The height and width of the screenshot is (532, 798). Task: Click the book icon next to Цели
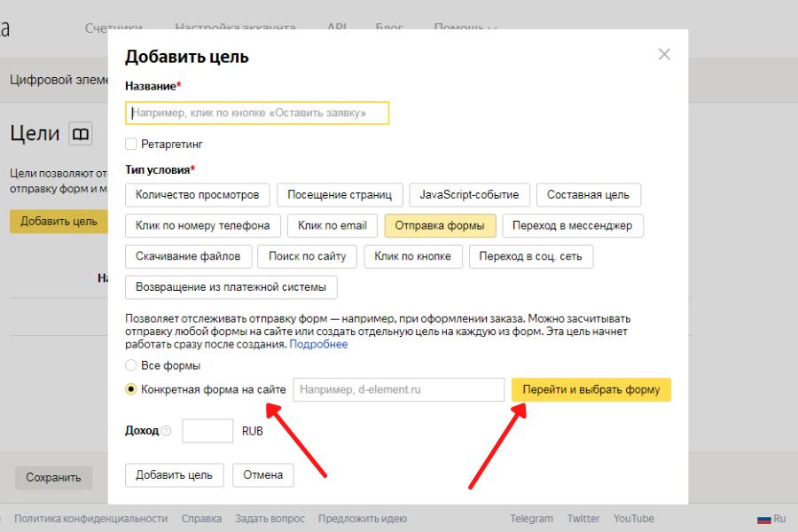pyautogui.click(x=81, y=134)
